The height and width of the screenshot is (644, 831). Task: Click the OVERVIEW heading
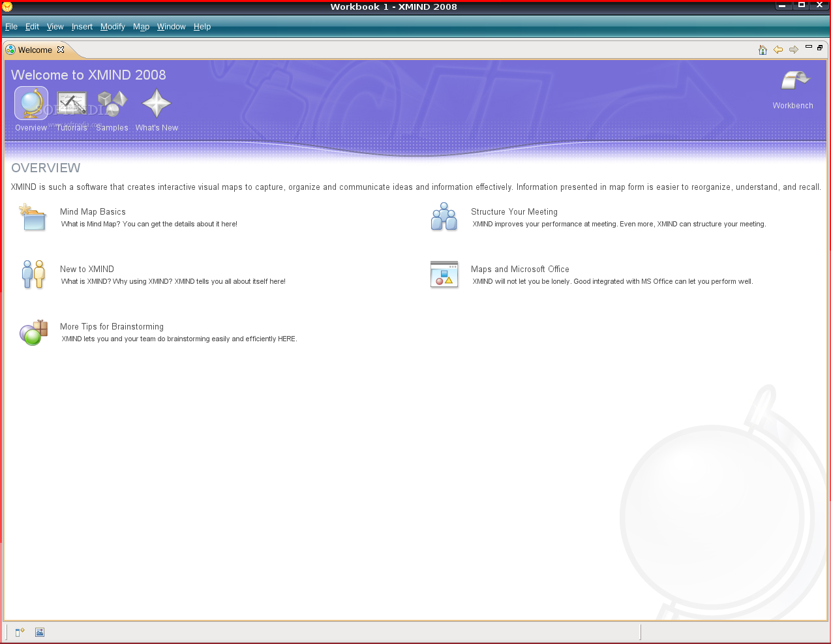pos(46,168)
